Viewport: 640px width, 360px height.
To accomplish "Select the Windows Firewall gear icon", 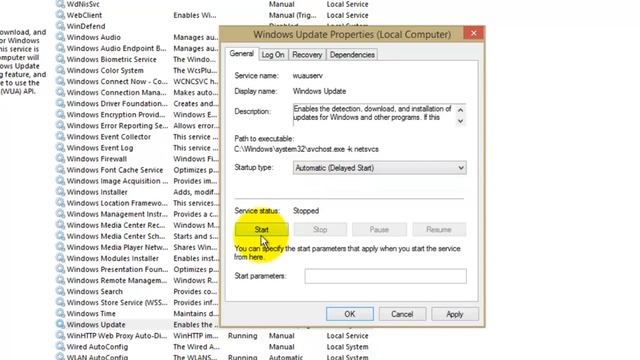I will click(x=60, y=159).
